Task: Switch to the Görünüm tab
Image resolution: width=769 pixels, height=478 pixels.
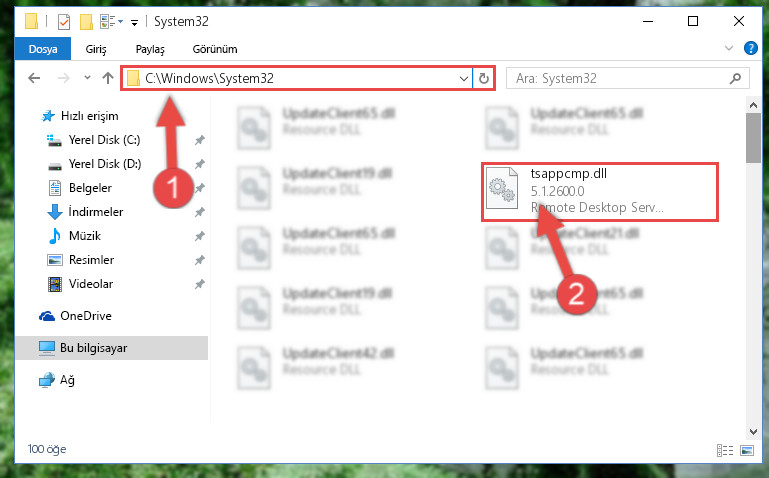Action: point(215,49)
